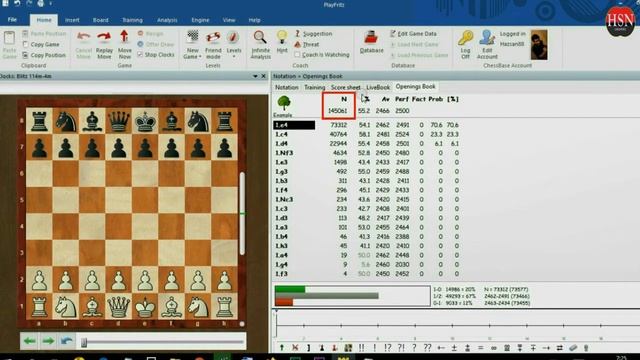Select the Openings Book pane tab
Screen dimensions: 640x360
point(415,87)
